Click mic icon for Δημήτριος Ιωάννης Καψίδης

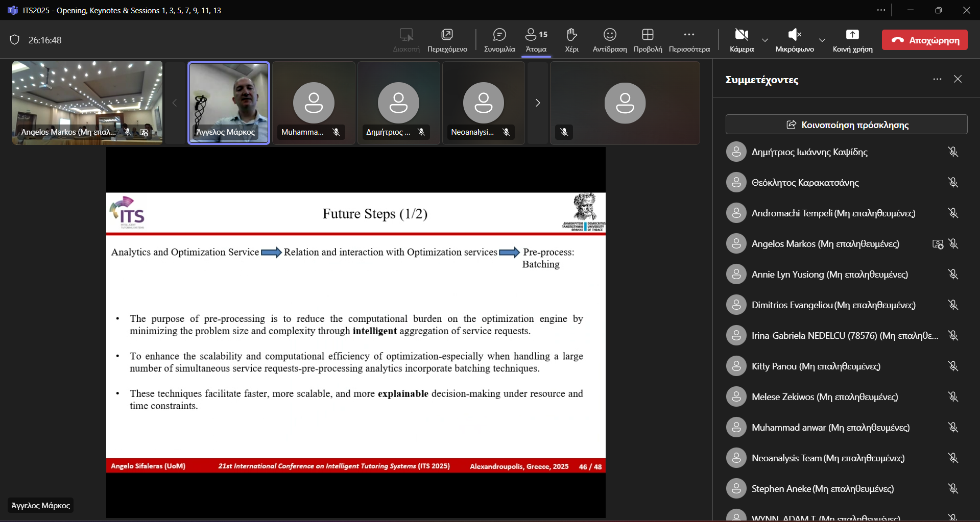953,152
